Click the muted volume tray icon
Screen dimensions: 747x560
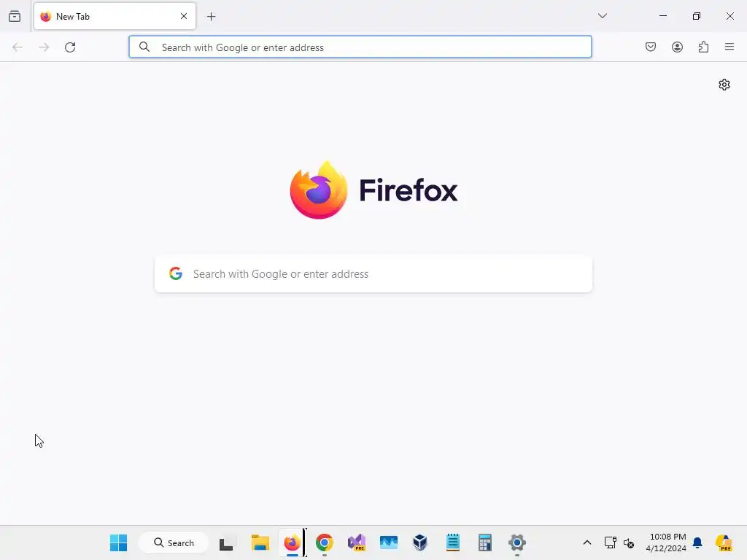point(629,542)
